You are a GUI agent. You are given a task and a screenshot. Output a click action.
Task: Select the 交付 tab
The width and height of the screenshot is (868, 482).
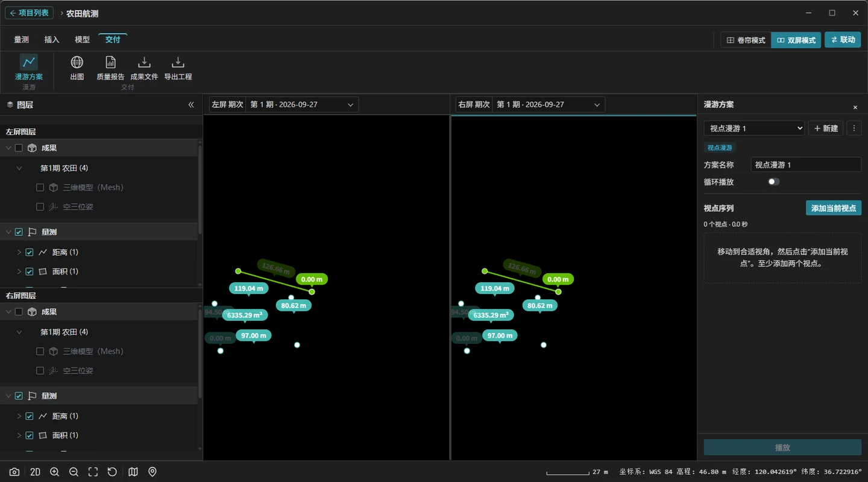(113, 40)
